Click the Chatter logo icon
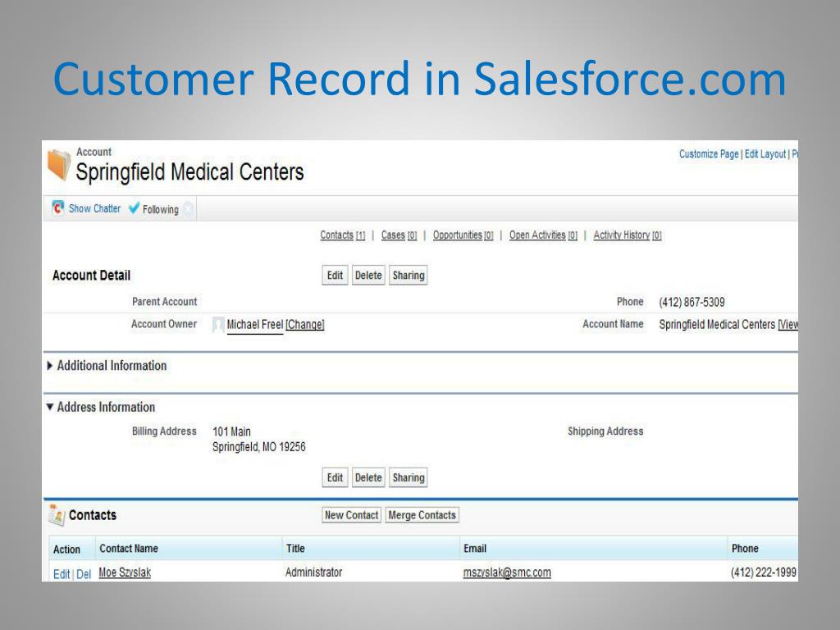The image size is (840, 630). tap(58, 208)
